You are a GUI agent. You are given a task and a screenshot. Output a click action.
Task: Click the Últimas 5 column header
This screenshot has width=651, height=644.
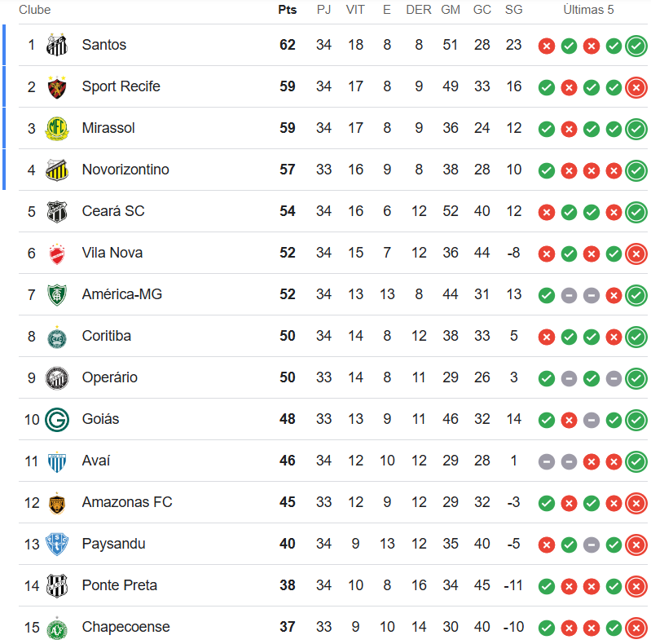(588, 10)
